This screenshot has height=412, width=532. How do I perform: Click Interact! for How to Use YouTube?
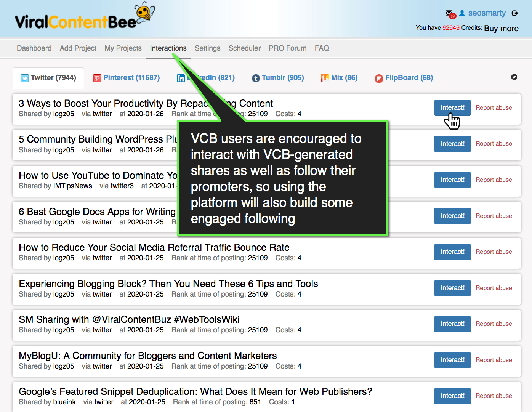(x=452, y=180)
